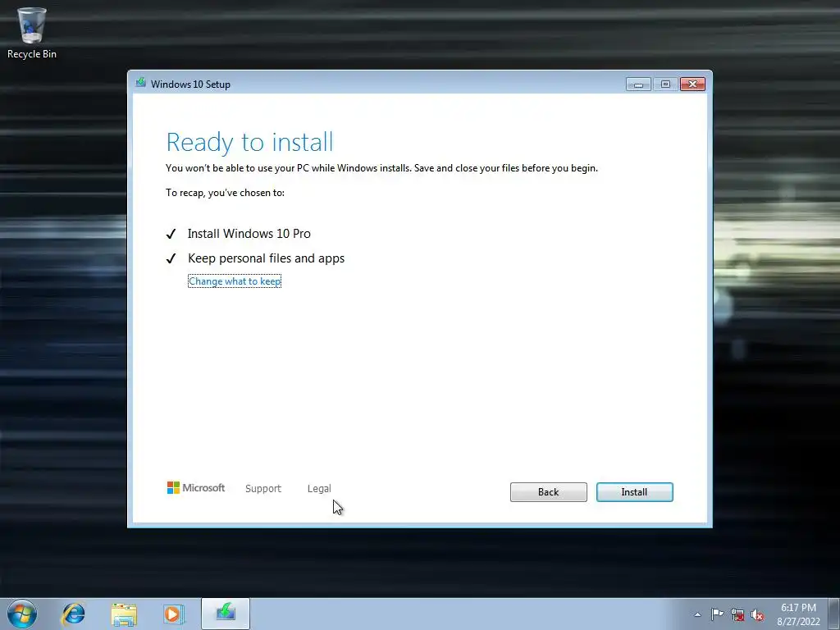Click Keep personal files and apps text
This screenshot has height=630, width=840.
tap(267, 258)
